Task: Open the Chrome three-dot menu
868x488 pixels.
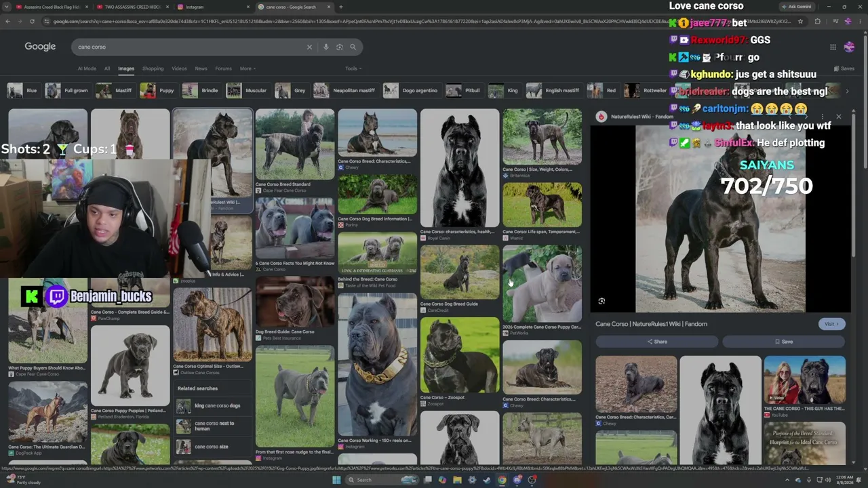Action: pos(860,21)
